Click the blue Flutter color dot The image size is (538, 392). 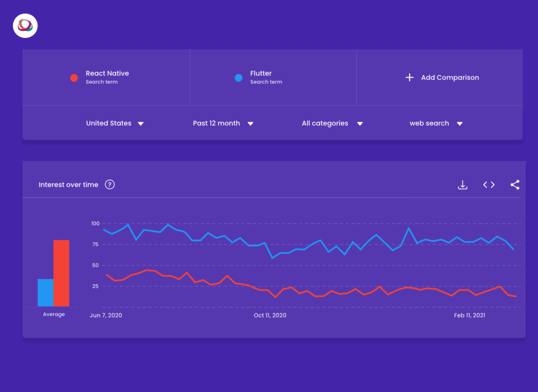[239, 78]
